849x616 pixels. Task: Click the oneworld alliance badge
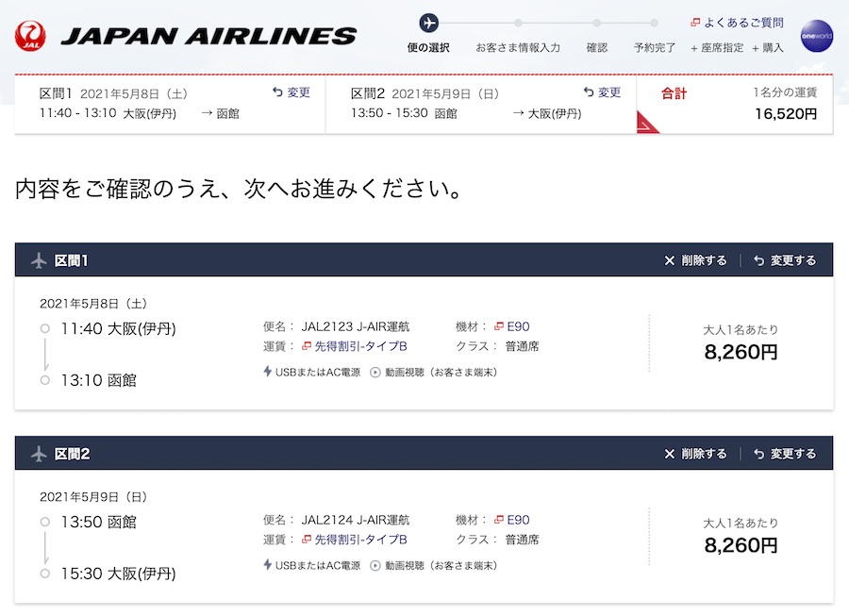coord(817,36)
